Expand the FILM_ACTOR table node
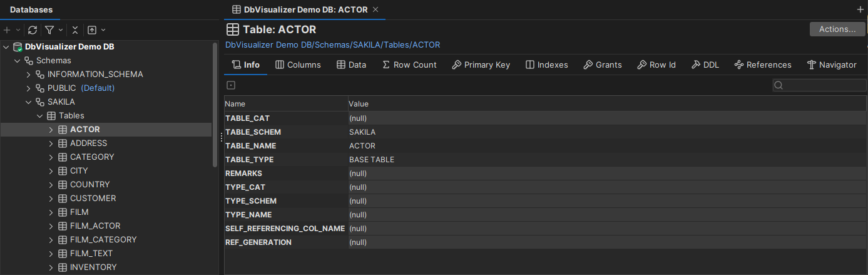 click(x=51, y=226)
